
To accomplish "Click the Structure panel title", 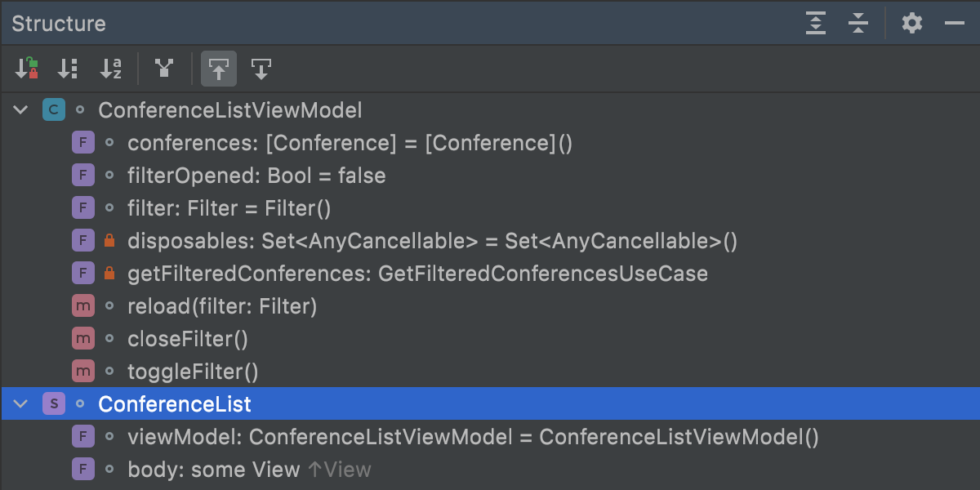I will tap(59, 24).
